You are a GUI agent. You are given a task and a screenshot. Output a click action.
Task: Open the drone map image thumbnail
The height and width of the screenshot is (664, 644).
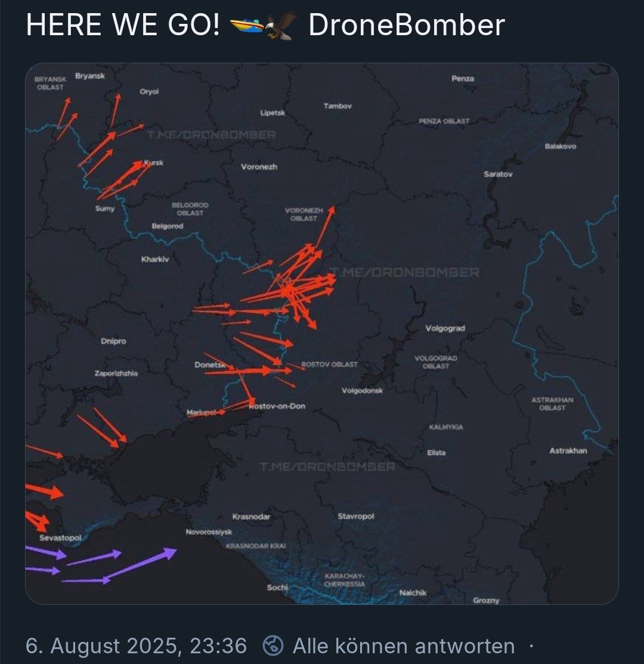click(322, 333)
